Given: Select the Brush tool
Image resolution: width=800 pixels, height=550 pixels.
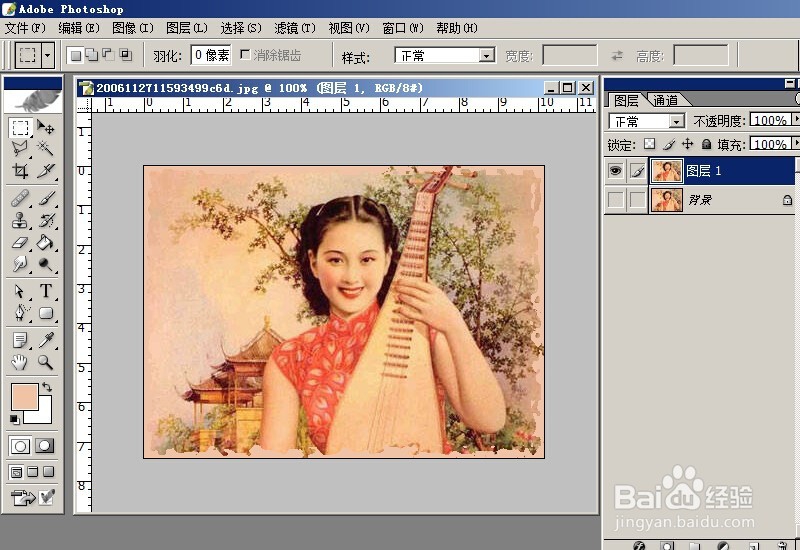Looking at the screenshot, I should (x=45, y=198).
